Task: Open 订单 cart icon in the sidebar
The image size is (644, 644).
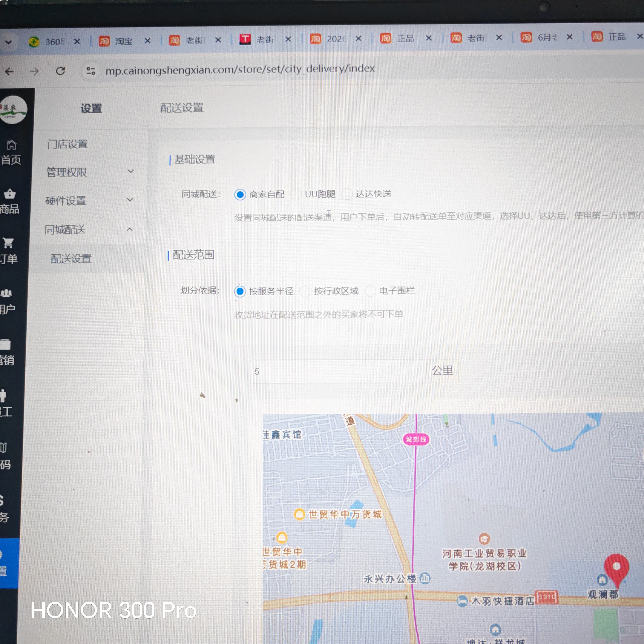Action: 8,243
